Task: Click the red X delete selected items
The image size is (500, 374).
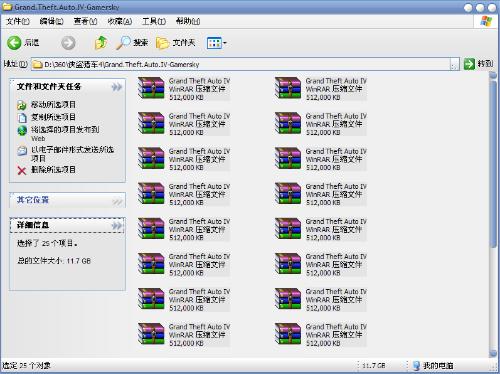Action: (x=22, y=171)
